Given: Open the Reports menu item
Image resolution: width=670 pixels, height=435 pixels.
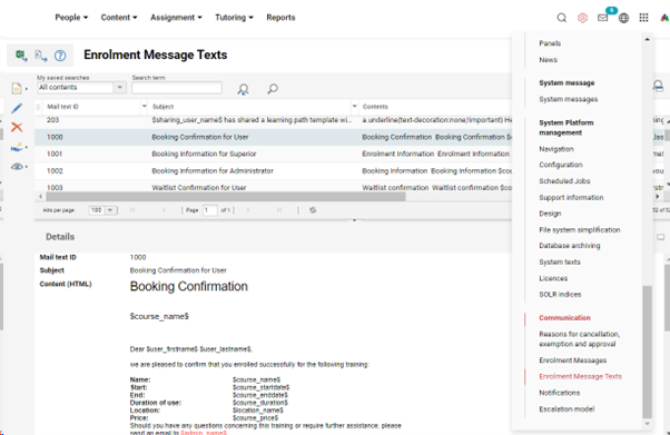Looking at the screenshot, I should pyautogui.click(x=281, y=18).
